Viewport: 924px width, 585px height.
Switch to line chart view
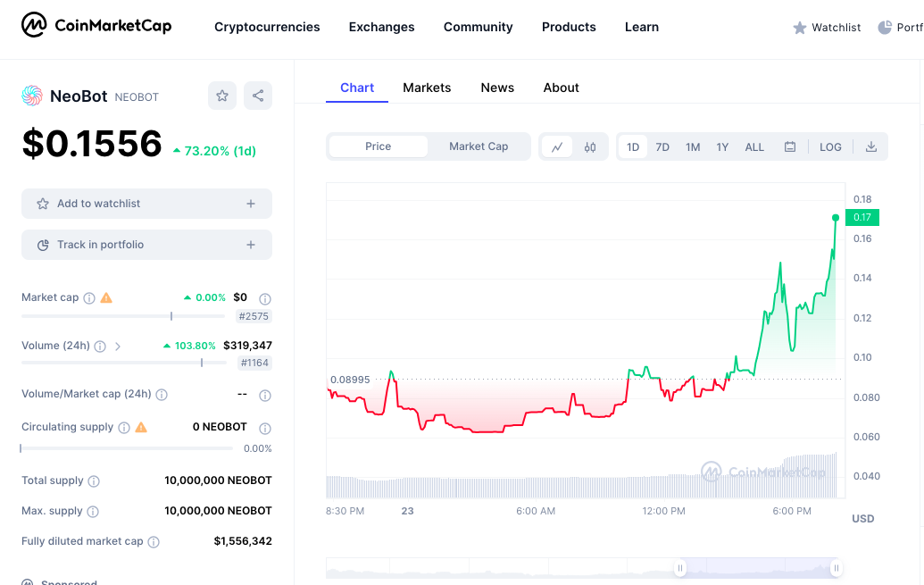click(557, 146)
